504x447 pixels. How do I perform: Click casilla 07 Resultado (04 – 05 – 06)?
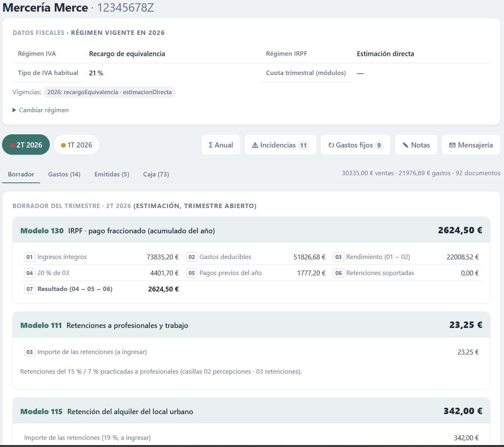[x=75, y=289]
